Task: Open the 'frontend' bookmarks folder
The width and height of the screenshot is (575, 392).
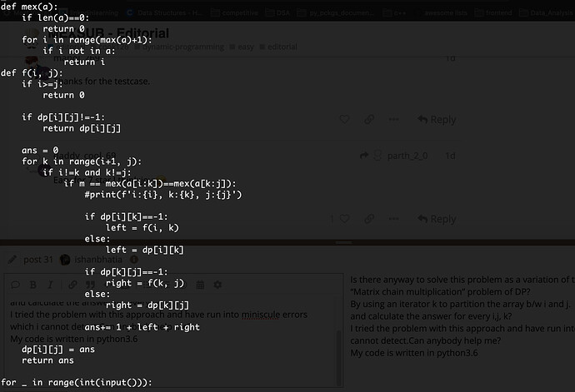Action: pyautogui.click(x=493, y=12)
